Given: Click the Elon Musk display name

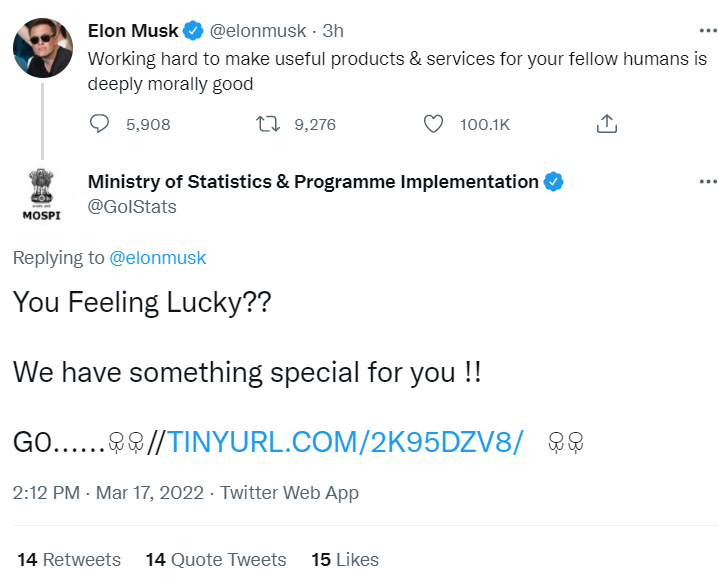Looking at the screenshot, I should 132,31.
